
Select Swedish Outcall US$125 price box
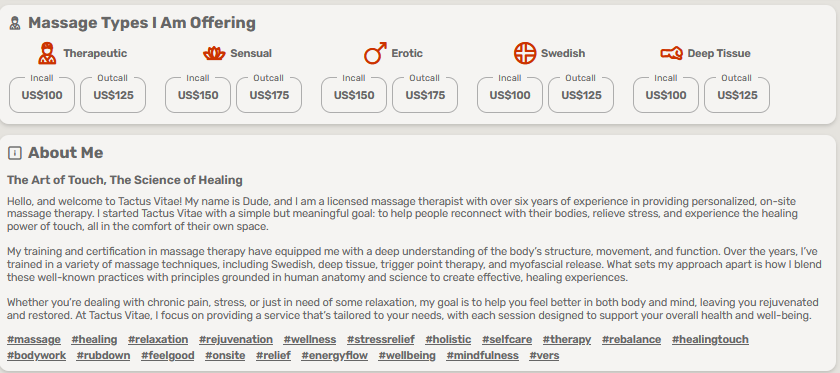[x=581, y=94]
